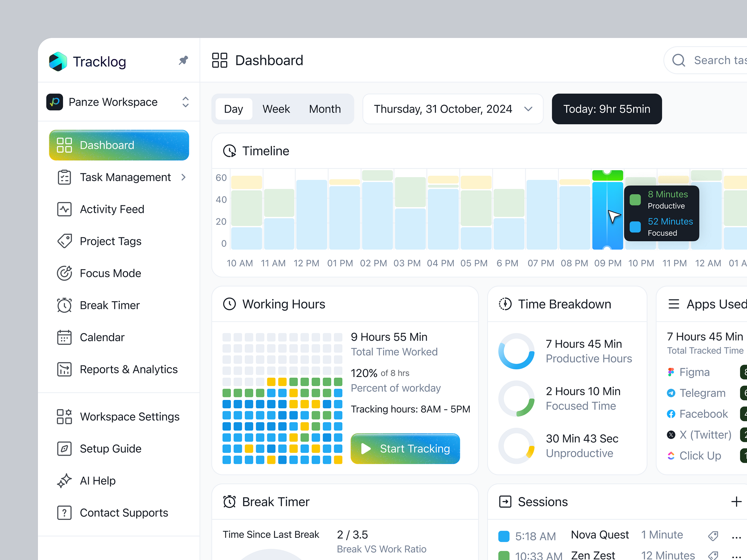
Task: Toggle the sidebar pin icon
Action: 183,61
